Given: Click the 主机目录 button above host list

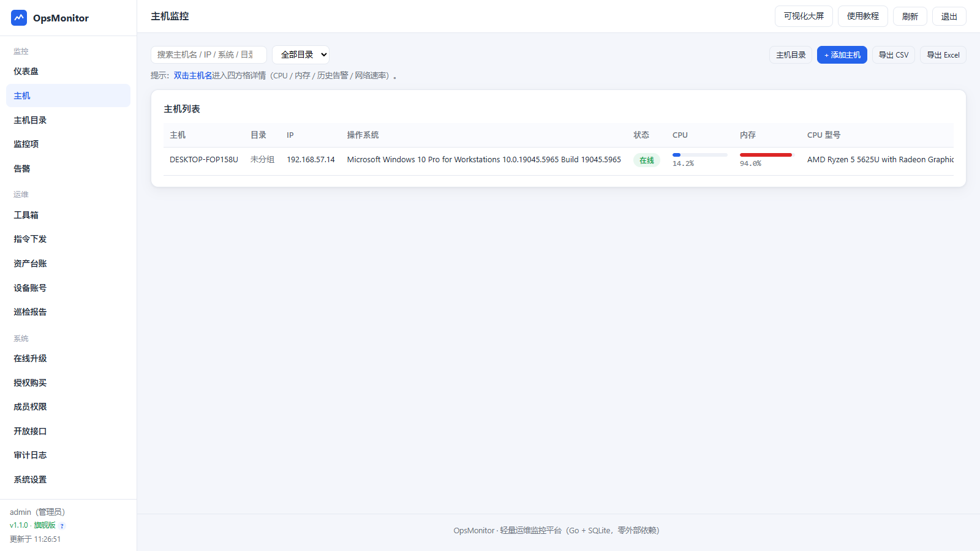Looking at the screenshot, I should [x=791, y=54].
